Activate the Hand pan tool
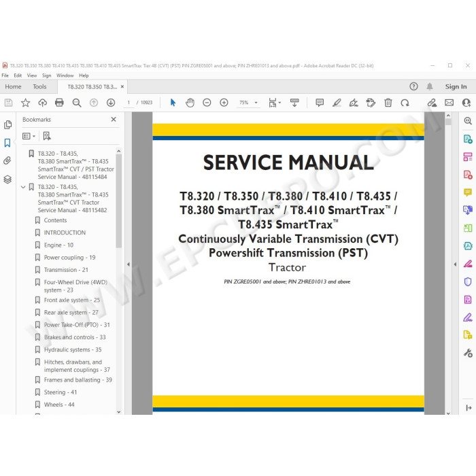The image size is (476, 476). (x=190, y=103)
